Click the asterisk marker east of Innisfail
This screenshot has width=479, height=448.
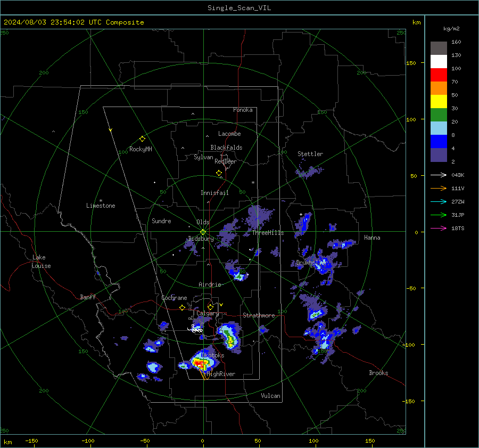(x=253, y=183)
